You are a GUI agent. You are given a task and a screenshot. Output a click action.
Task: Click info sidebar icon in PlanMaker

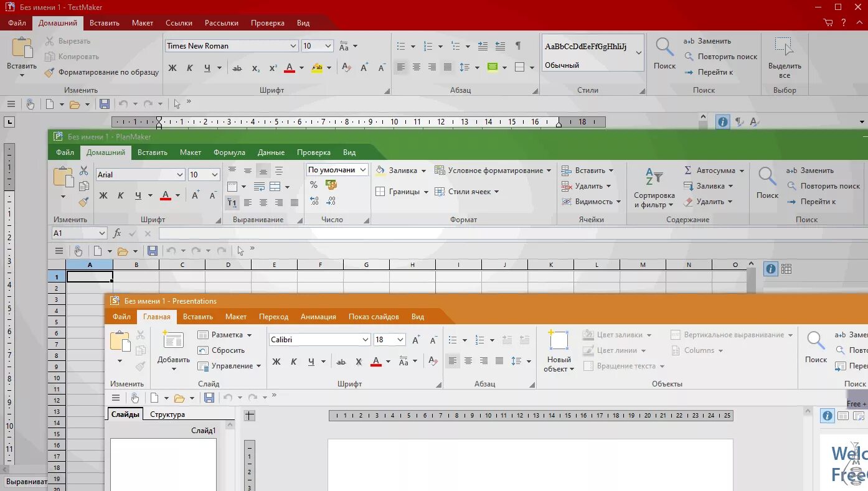pyautogui.click(x=771, y=269)
